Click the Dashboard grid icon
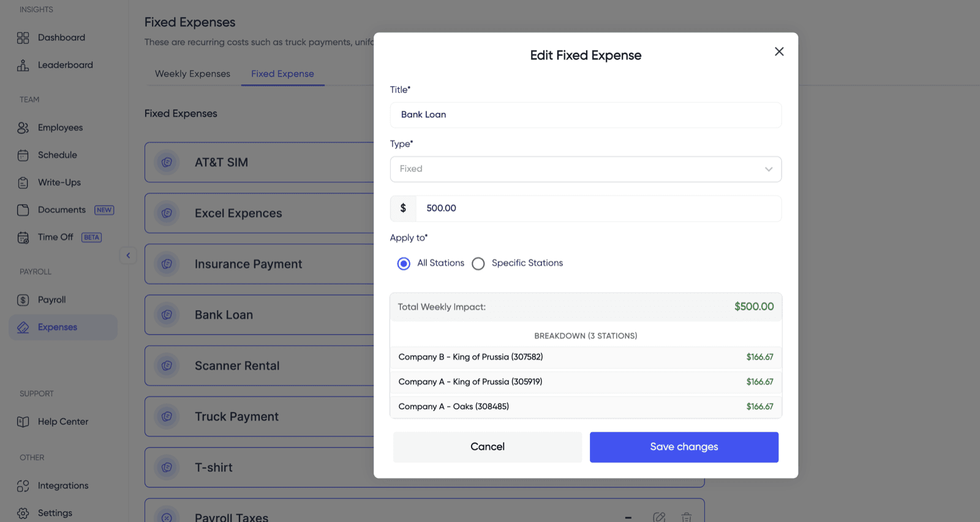This screenshot has width=980, height=522. click(23, 38)
